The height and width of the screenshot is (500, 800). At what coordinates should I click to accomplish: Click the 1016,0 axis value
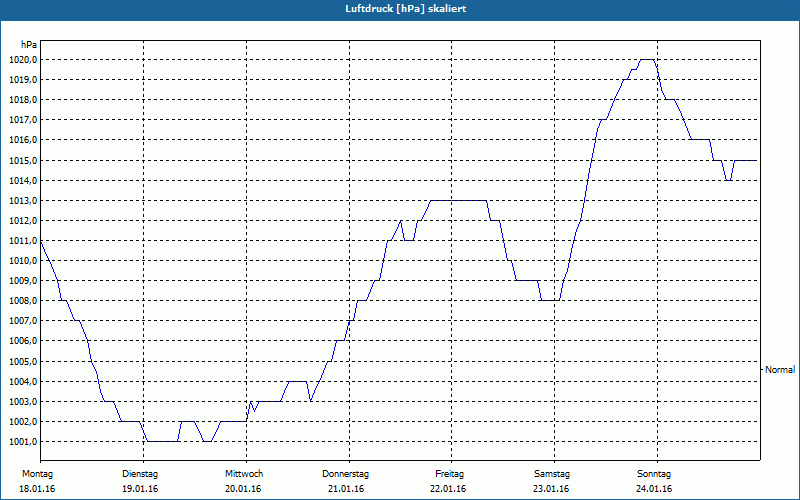click(23, 140)
